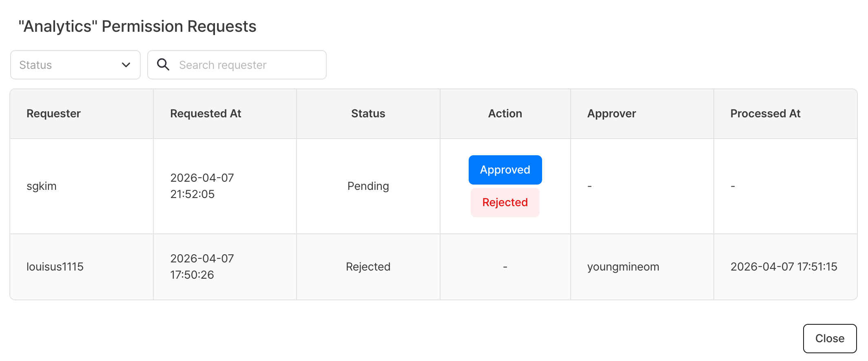Click the chevron arrow in Status filter
The height and width of the screenshot is (361, 868).
coord(126,65)
